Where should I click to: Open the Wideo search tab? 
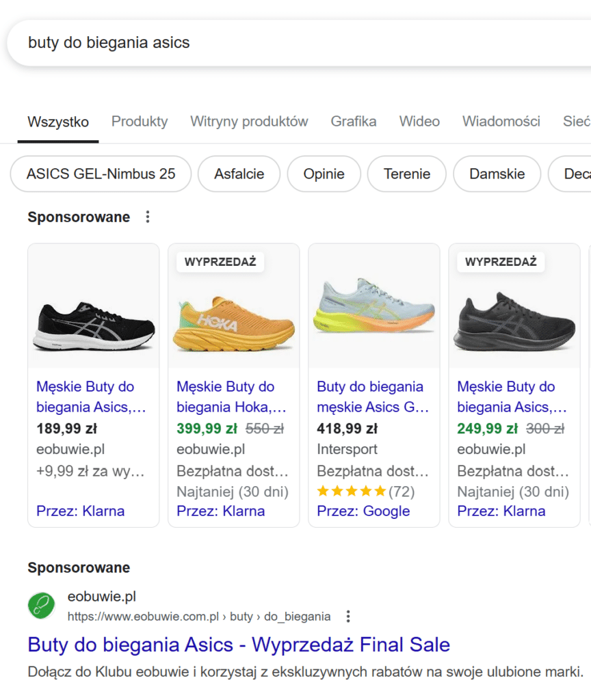tap(419, 121)
